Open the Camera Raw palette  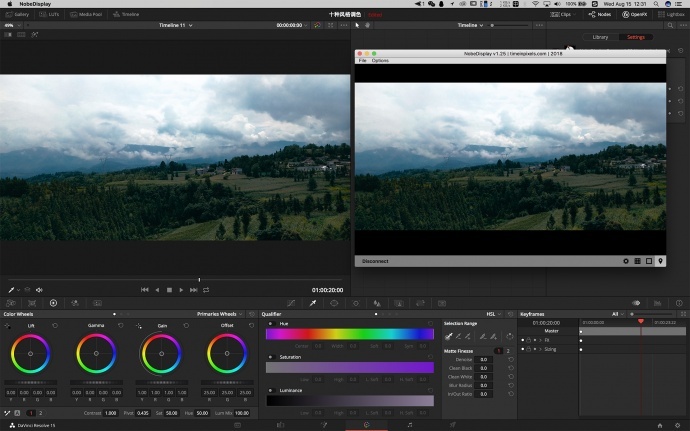11,303
